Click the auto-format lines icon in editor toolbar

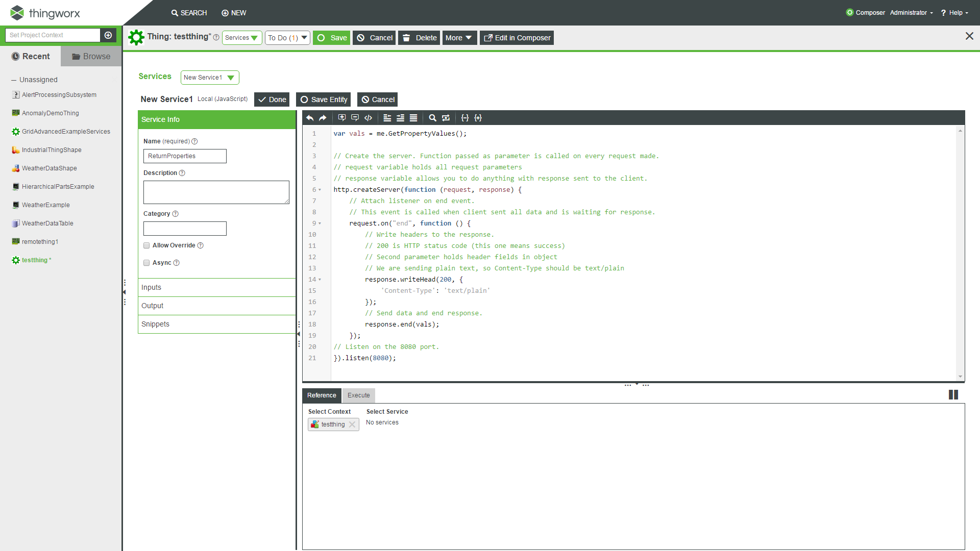click(413, 118)
